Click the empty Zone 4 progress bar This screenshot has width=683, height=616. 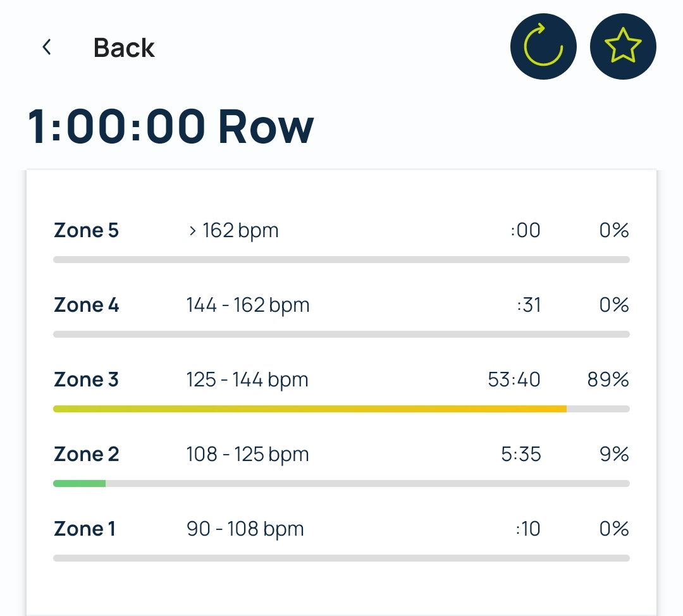point(341,335)
